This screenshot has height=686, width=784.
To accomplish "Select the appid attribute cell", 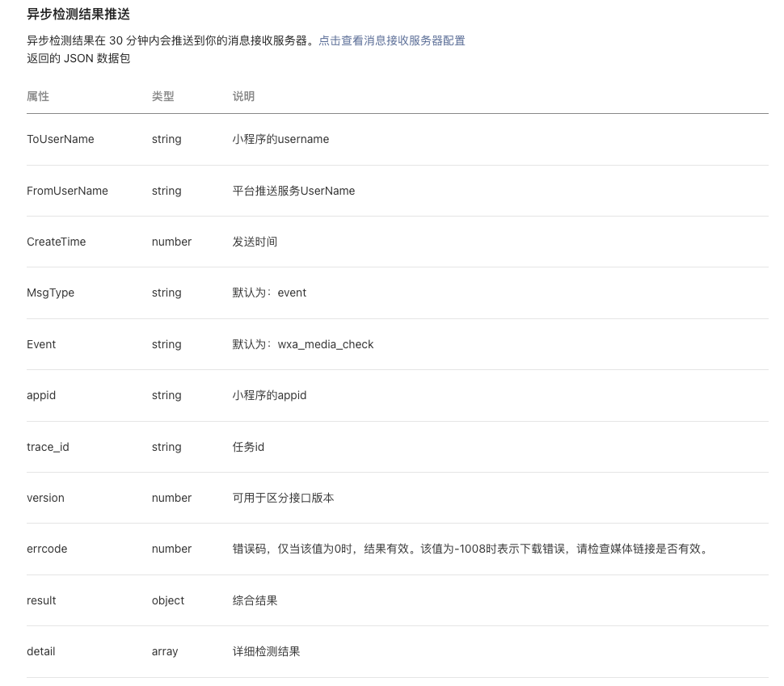I will pos(41,395).
